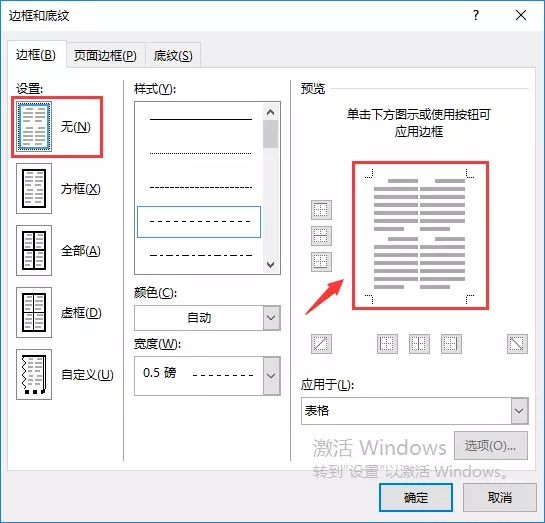Click the border preview diagram

tap(420, 235)
